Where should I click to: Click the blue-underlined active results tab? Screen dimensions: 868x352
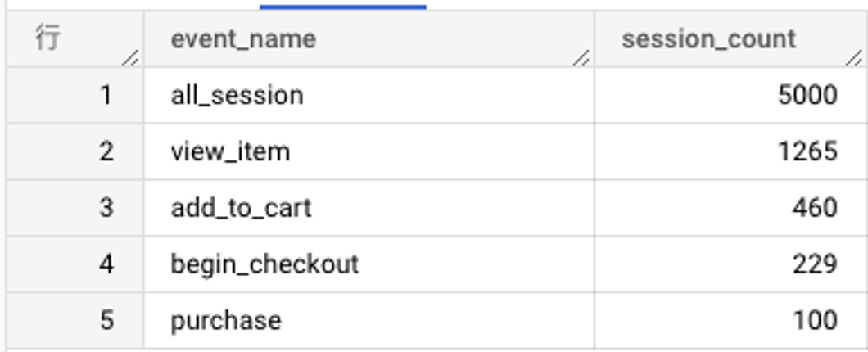point(342,5)
